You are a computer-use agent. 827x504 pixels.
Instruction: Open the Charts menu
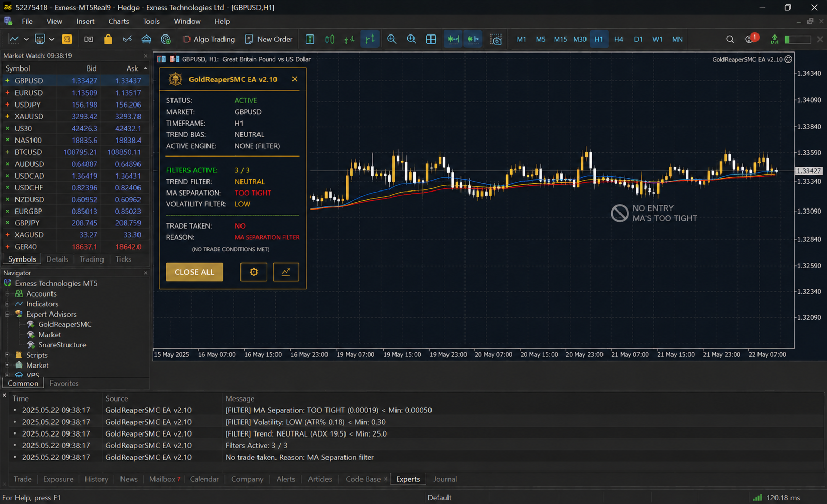(118, 21)
